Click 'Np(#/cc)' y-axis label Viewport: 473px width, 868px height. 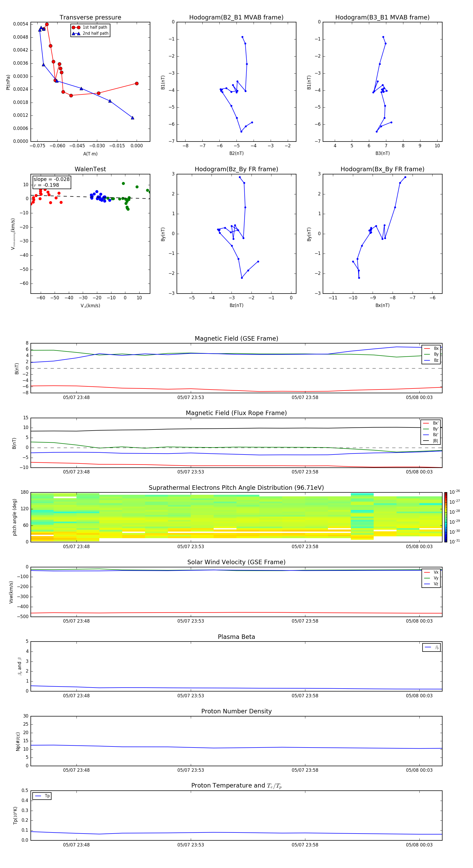[x=18, y=741]
